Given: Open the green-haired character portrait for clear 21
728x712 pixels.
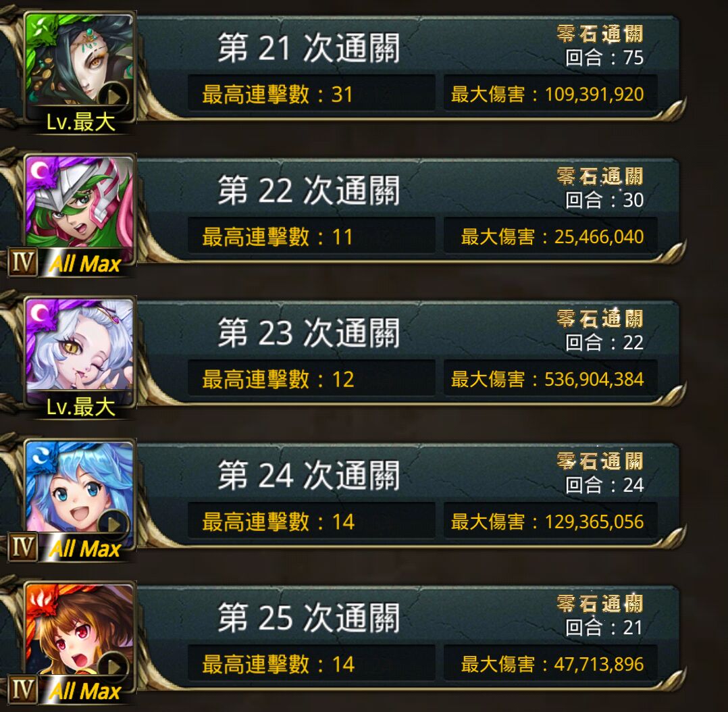Looking at the screenshot, I should [80, 60].
